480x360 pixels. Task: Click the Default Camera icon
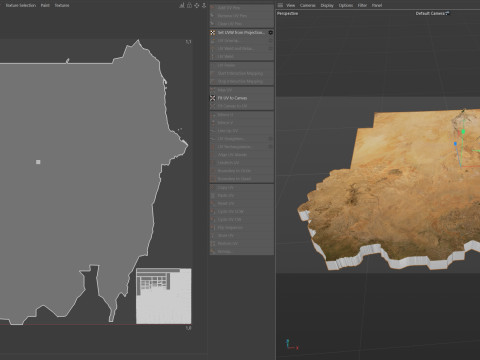point(447,13)
